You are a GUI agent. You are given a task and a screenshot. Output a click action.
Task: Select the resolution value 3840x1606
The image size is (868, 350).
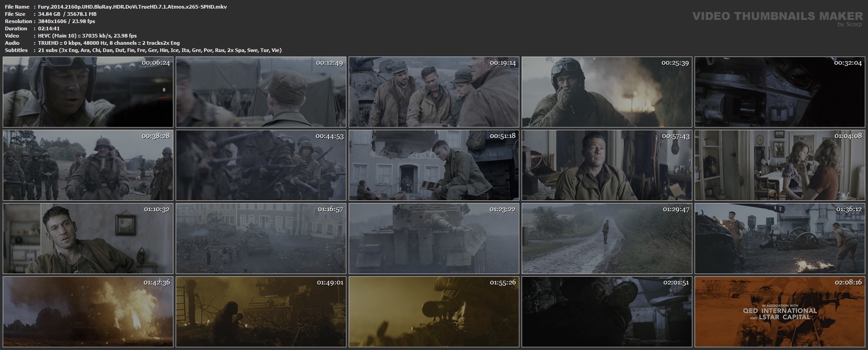53,21
